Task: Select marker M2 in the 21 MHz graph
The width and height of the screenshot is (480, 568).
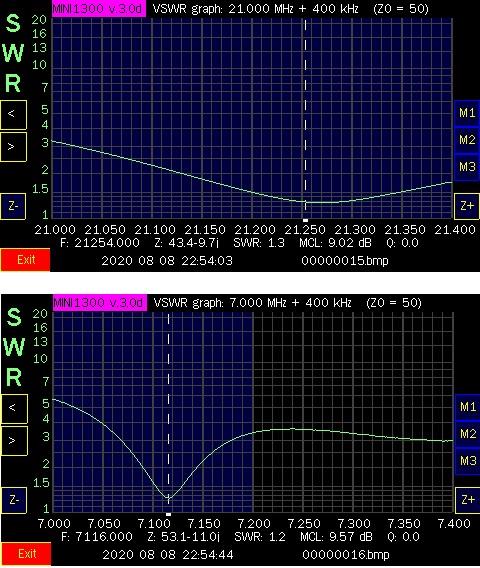Action: (467, 140)
